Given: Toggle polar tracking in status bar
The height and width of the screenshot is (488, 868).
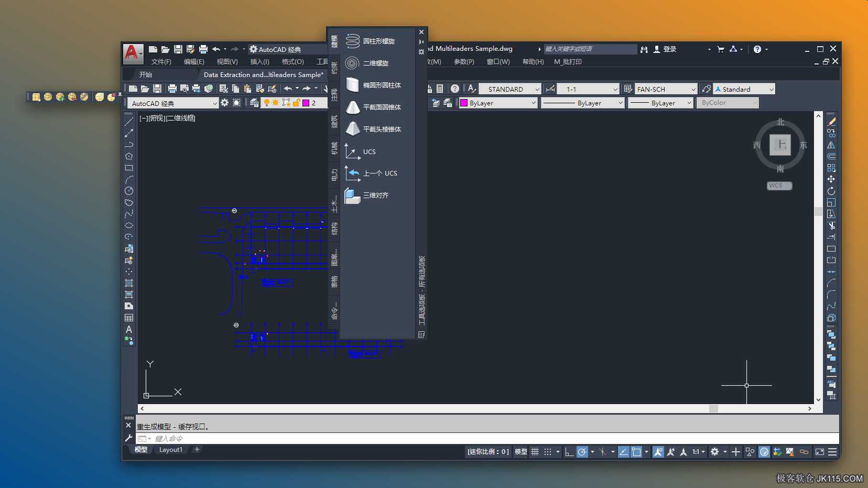Looking at the screenshot, I should (x=582, y=452).
